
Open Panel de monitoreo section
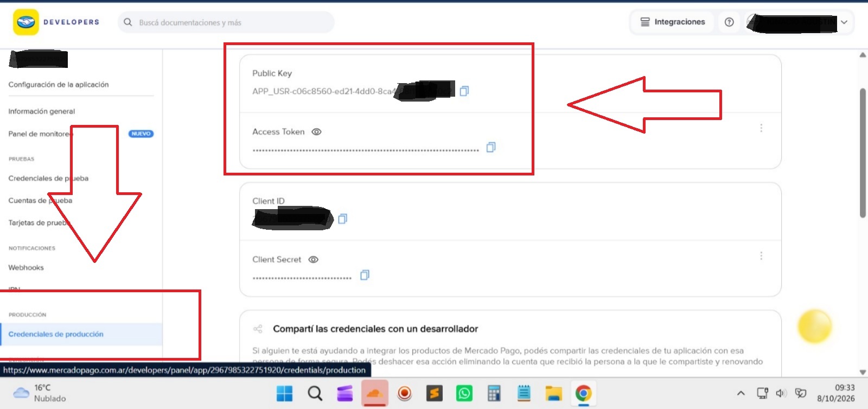[x=40, y=134]
